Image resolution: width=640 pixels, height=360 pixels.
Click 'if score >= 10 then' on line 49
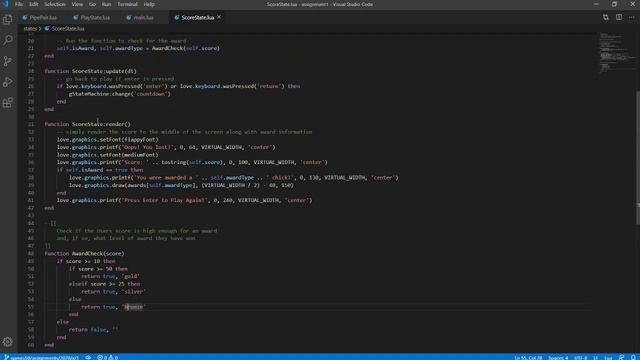coord(86,261)
